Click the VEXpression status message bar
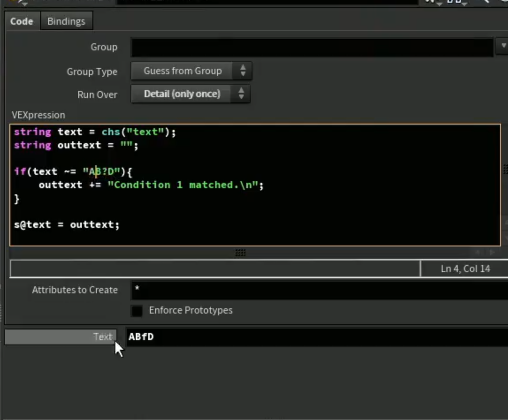Screen dimensions: 508x420 point(215,269)
